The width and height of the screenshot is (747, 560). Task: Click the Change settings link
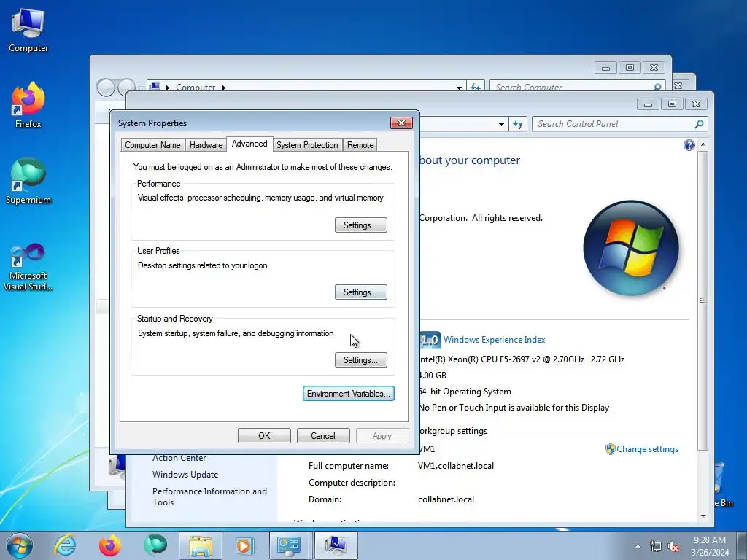647,449
